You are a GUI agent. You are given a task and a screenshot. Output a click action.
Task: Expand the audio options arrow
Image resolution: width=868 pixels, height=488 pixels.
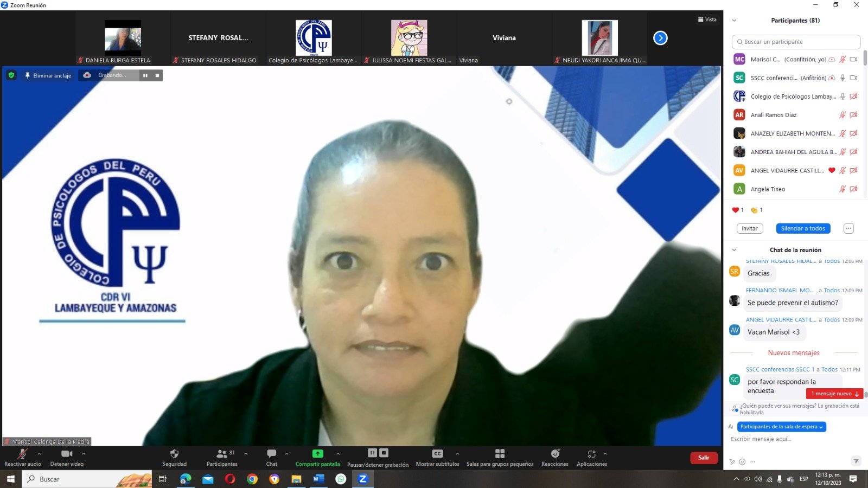39,454
